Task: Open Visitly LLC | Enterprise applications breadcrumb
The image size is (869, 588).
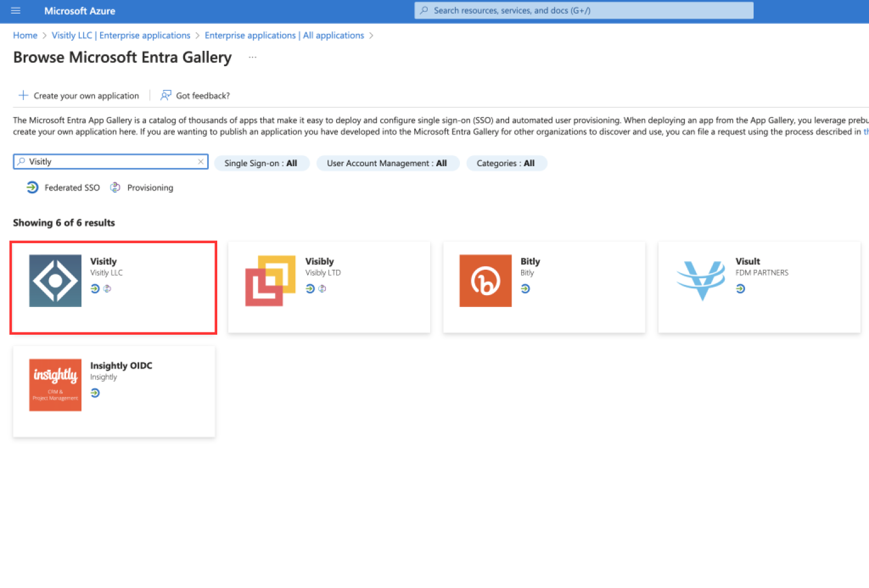Action: click(121, 35)
